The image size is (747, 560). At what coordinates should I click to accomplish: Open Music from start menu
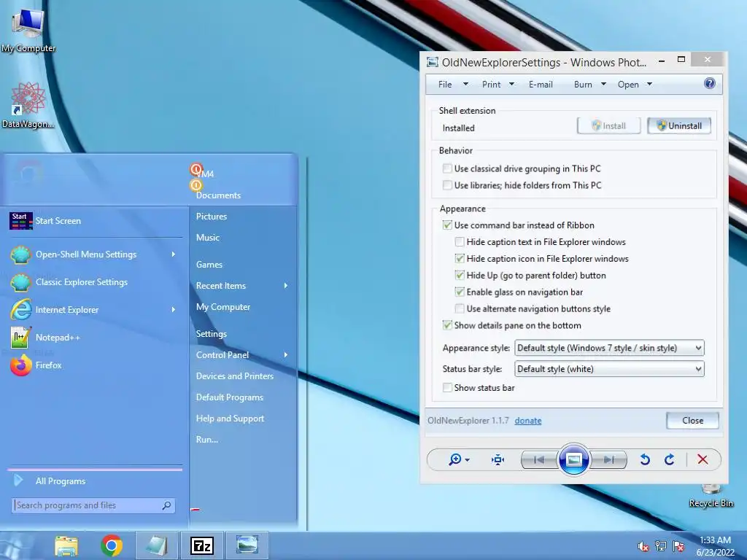coord(208,238)
